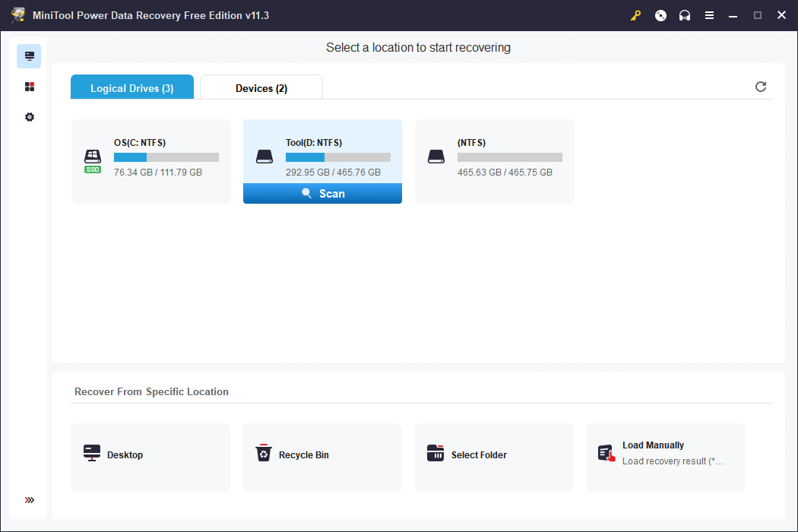
Task: Click the Recycle Bin icon
Action: click(264, 453)
